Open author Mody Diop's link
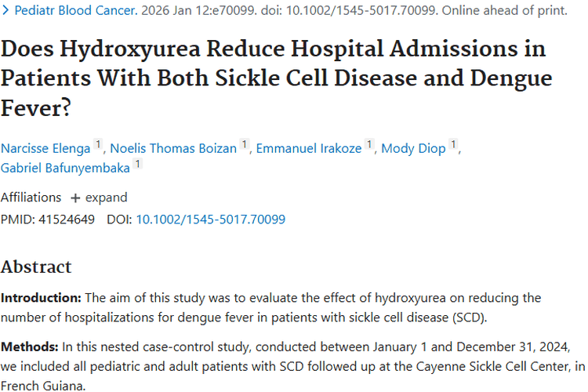Screen dimensions: 588x392 (412, 148)
